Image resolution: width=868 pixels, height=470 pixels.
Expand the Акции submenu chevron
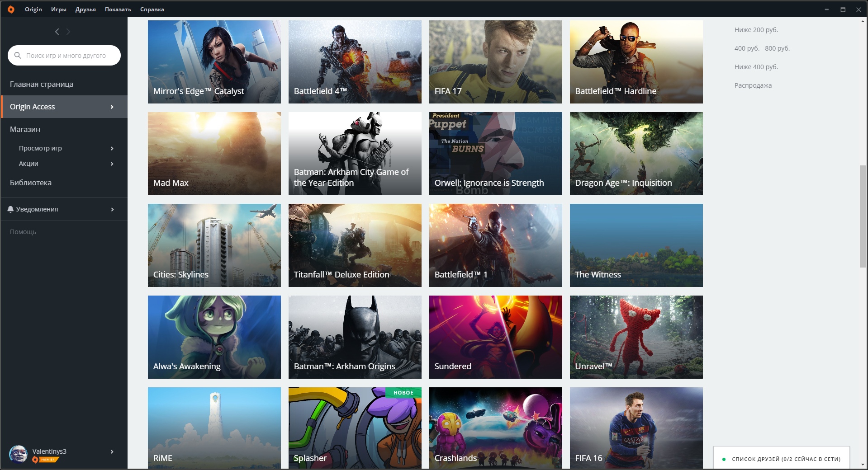coord(112,164)
